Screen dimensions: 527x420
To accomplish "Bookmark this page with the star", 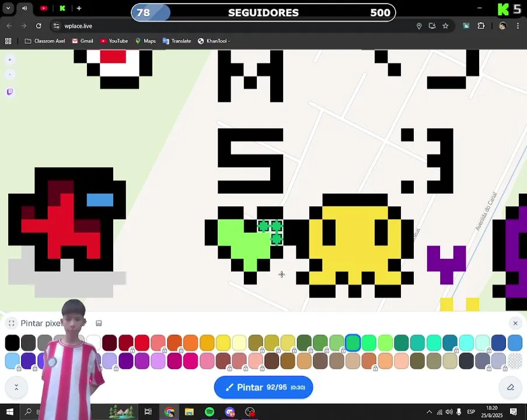I will 445,26.
